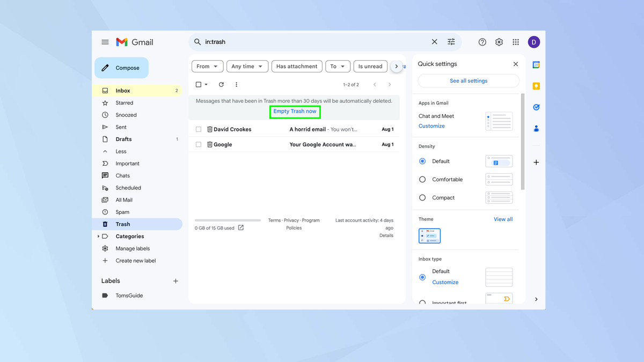Open Google Keep notes panel
The image size is (644, 362).
536,86
